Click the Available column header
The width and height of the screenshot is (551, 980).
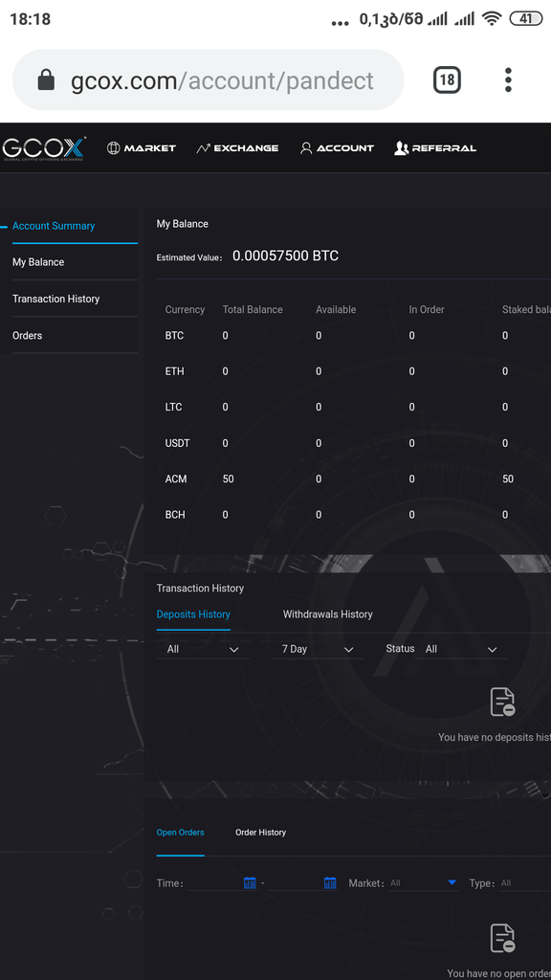[x=336, y=309]
